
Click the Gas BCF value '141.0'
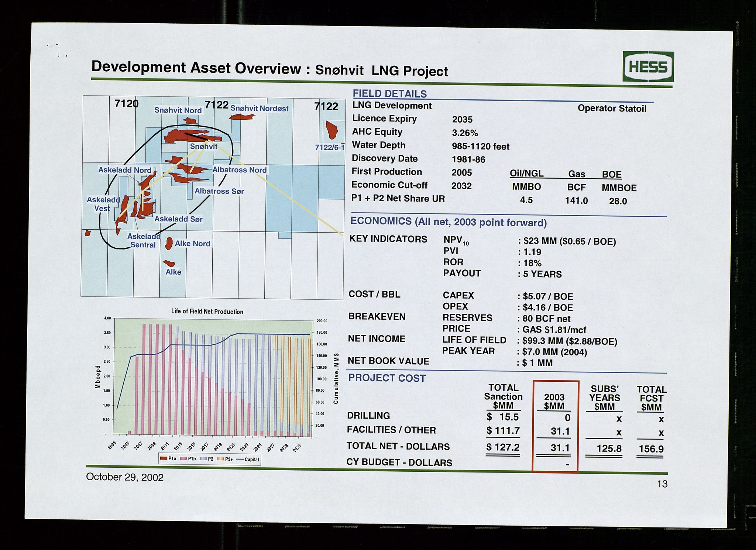[576, 201]
